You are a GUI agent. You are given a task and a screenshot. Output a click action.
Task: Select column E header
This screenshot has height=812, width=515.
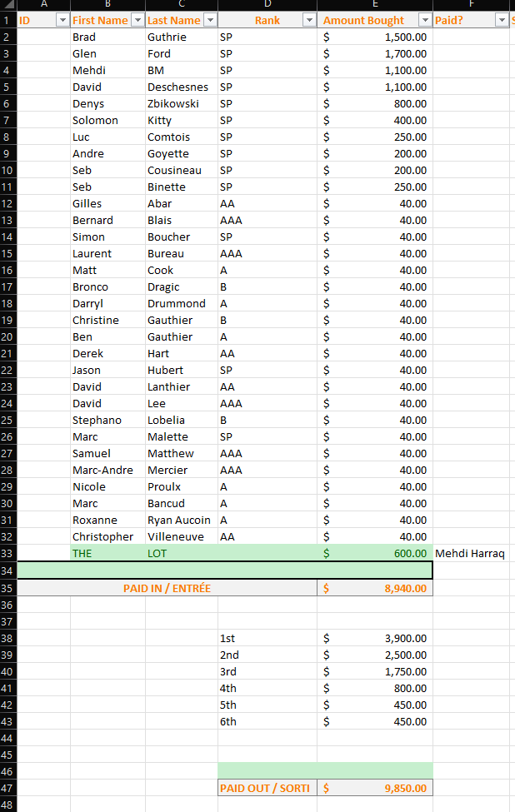(x=375, y=4)
